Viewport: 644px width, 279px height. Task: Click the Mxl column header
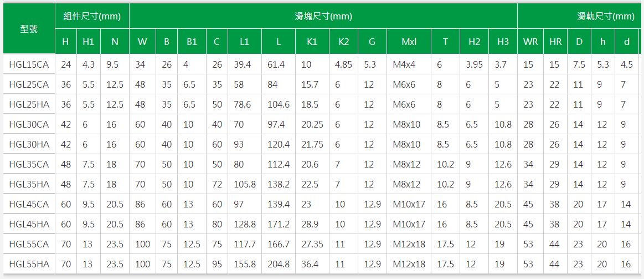click(409, 42)
